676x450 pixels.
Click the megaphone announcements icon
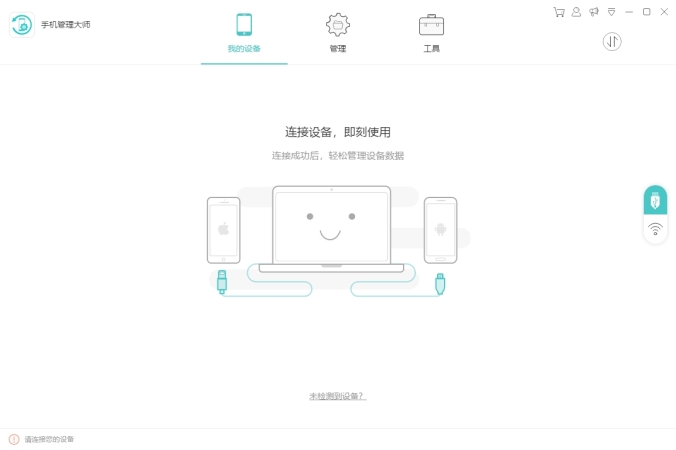click(594, 12)
